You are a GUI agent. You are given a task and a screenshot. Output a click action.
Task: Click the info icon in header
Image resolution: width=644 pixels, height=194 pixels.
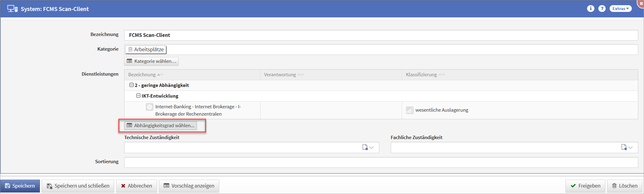(590, 9)
